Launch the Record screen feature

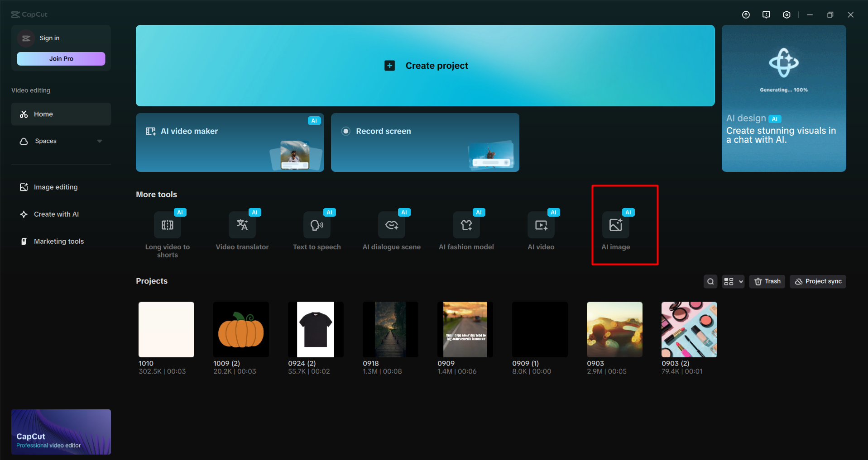click(x=425, y=142)
